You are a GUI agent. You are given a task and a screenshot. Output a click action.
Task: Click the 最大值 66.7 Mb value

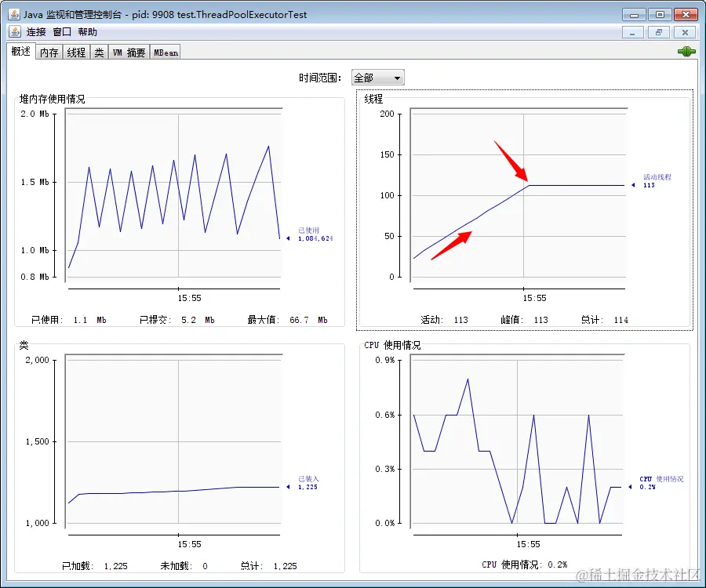(x=287, y=320)
